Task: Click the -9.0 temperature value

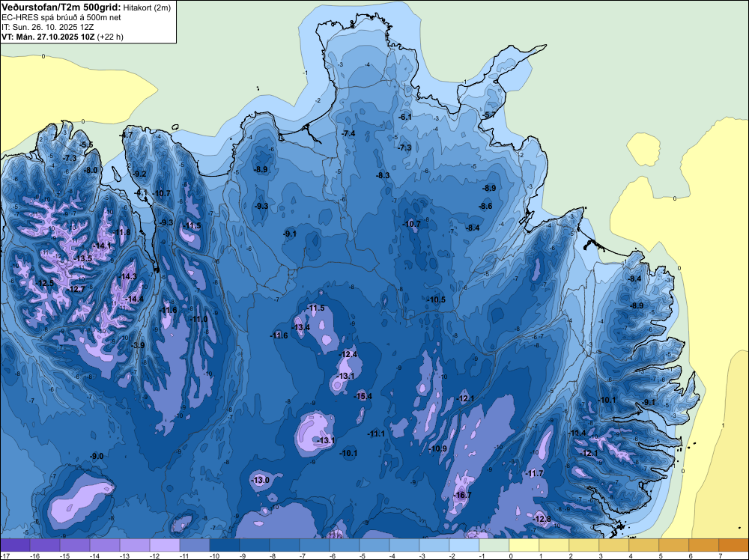Action: tap(97, 457)
